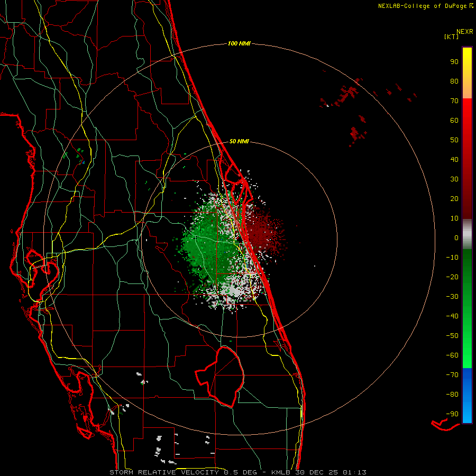Click the KMLB station identifier in the caption

[281, 472]
